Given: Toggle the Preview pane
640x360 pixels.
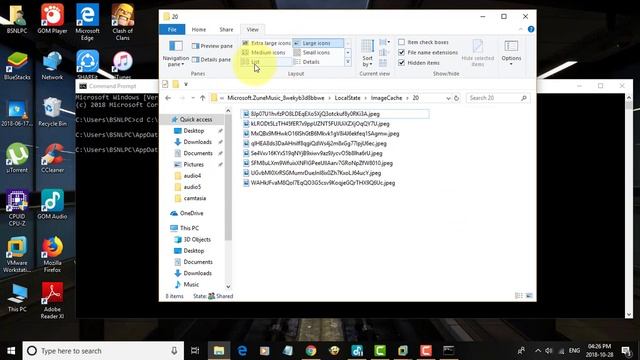Looking at the screenshot, I should tap(212, 46).
